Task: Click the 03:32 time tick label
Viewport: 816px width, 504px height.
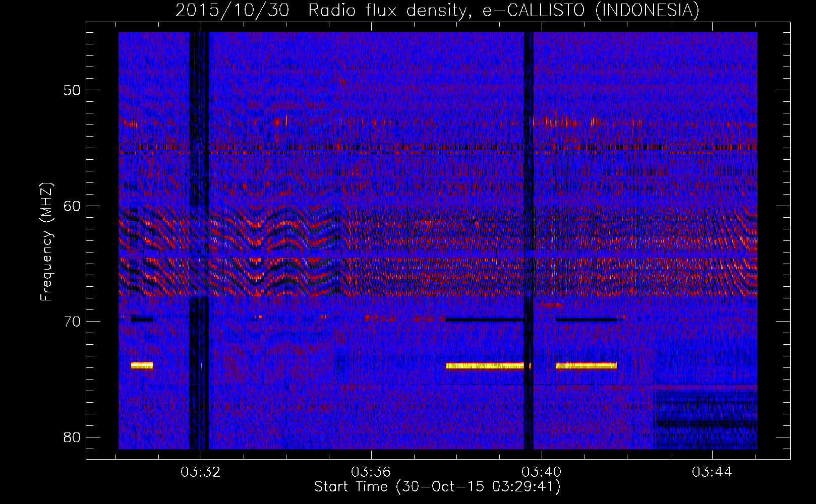Action: [201, 472]
